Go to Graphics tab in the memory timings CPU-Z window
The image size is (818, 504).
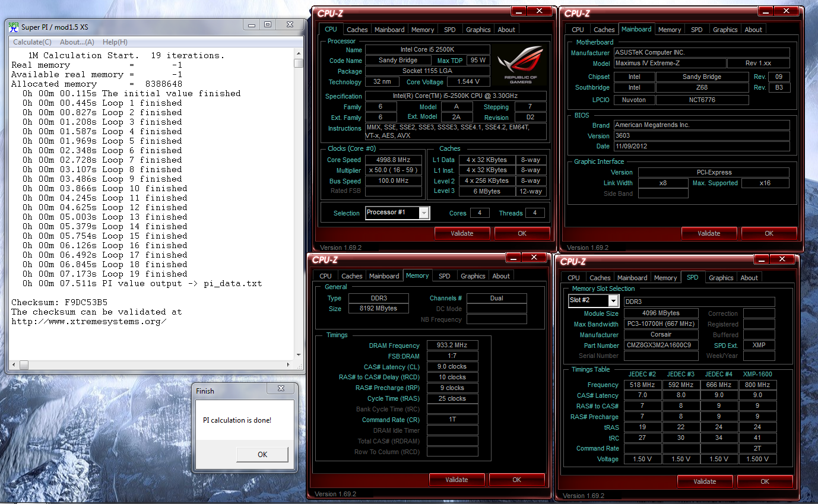point(473,276)
